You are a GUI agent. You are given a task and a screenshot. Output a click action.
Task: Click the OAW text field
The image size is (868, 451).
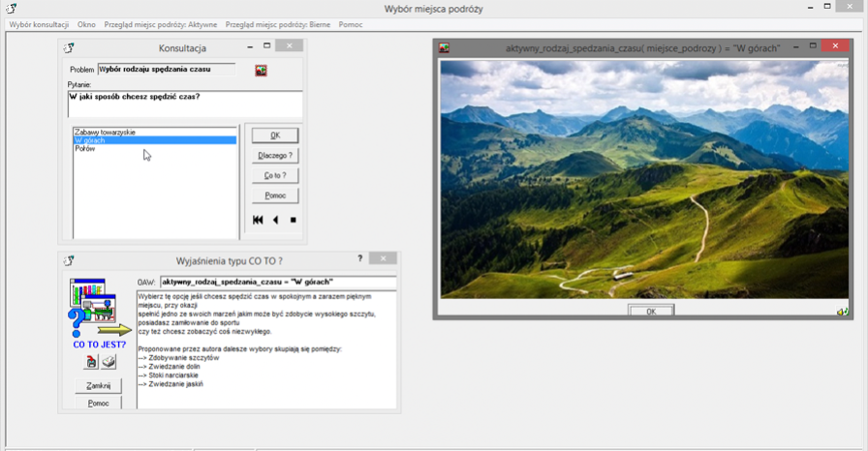[278, 282]
